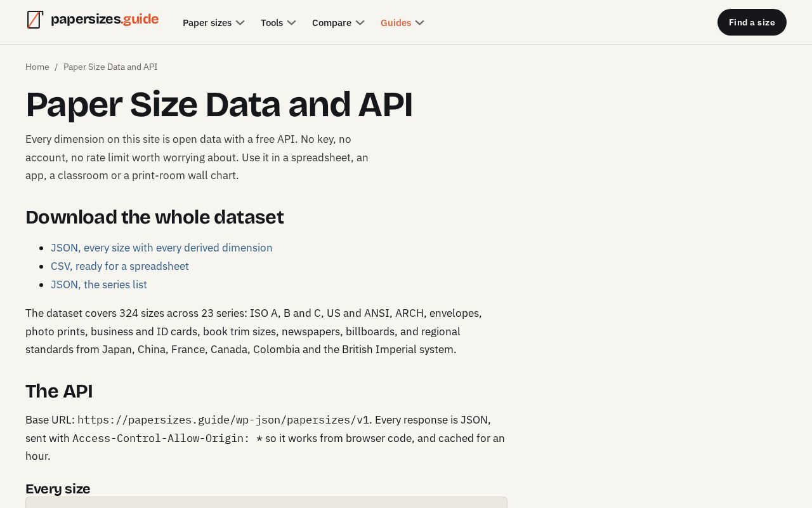Expand the Tools menu chevron

(x=291, y=23)
